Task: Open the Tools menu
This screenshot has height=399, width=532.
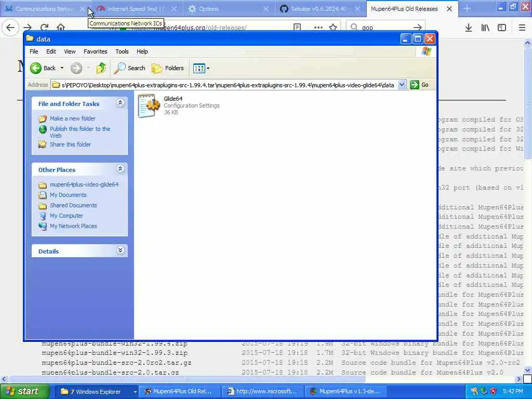Action: pos(122,51)
